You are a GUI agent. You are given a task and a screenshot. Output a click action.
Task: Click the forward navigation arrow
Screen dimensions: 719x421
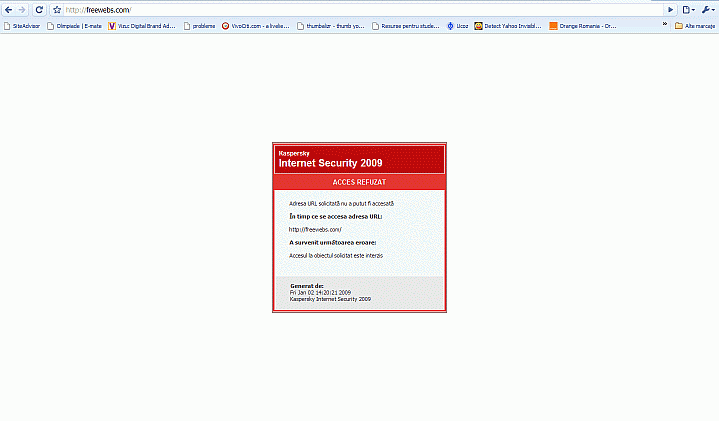click(22, 10)
